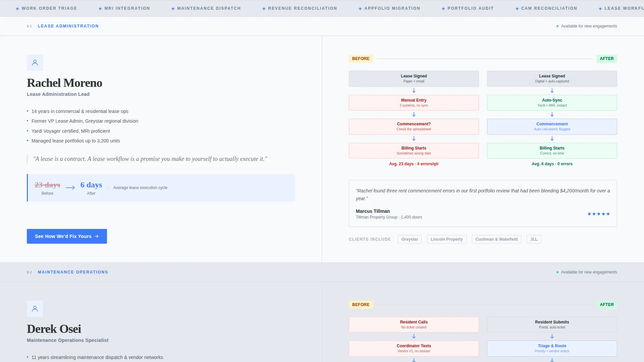Click down arrow below Auto-Sync step
Screen dimensions: 644x362
(x=552, y=115)
